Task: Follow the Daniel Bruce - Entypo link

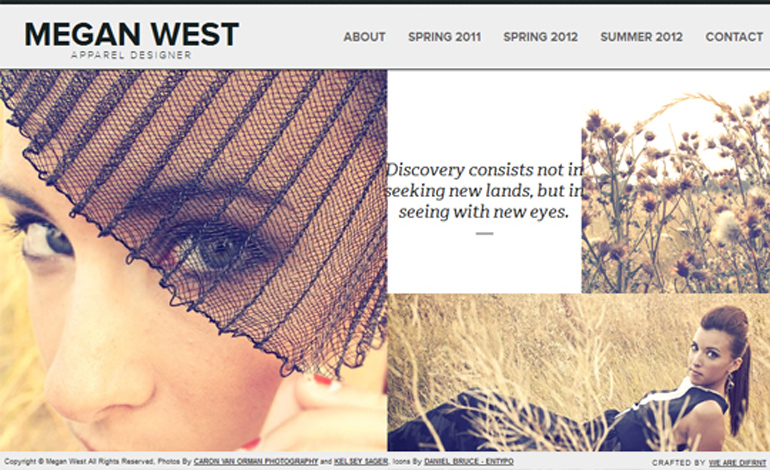Action: click(x=469, y=462)
